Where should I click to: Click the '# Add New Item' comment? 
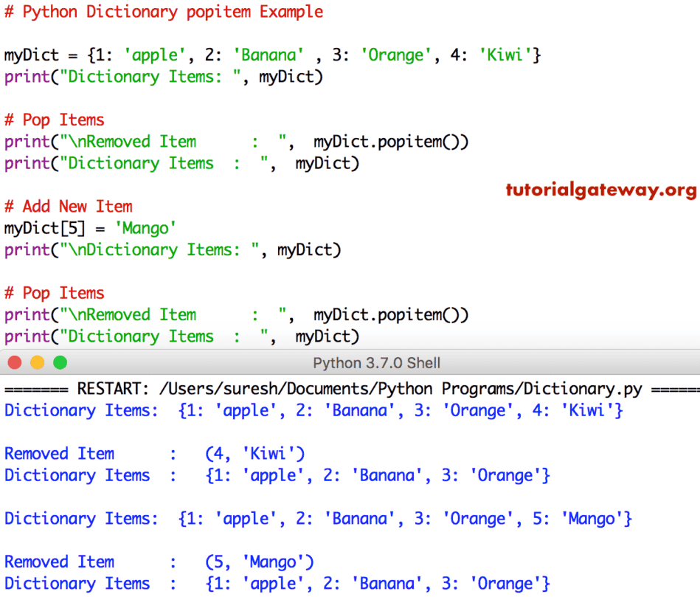click(68, 206)
